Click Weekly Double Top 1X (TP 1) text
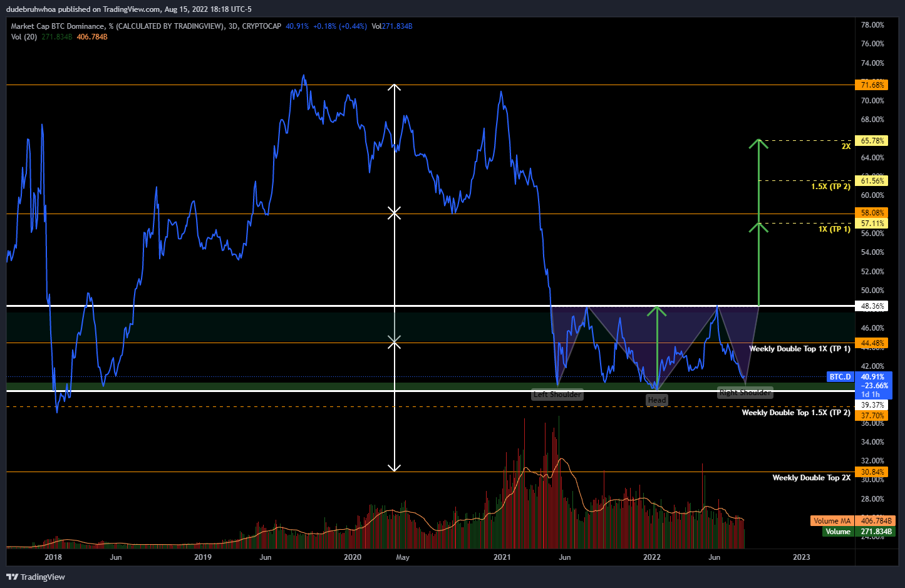The width and height of the screenshot is (905, 588). tap(800, 349)
